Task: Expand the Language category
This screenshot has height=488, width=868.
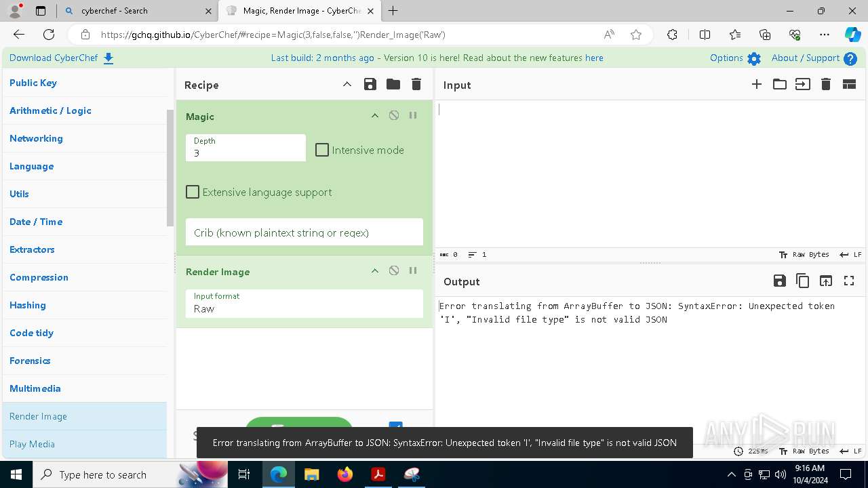Action: (x=85, y=166)
